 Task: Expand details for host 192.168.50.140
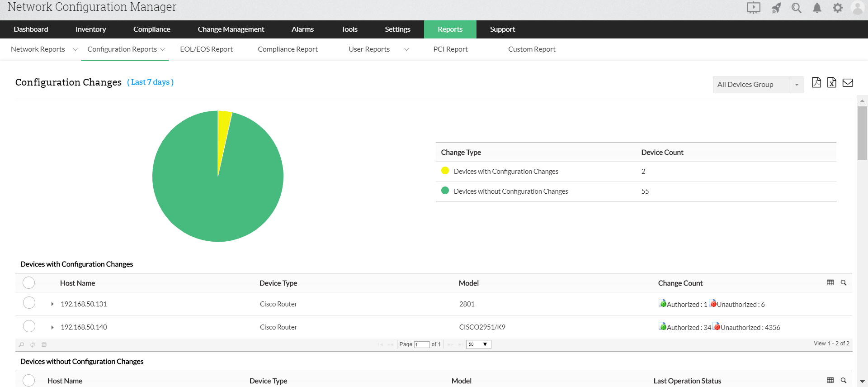coord(52,327)
